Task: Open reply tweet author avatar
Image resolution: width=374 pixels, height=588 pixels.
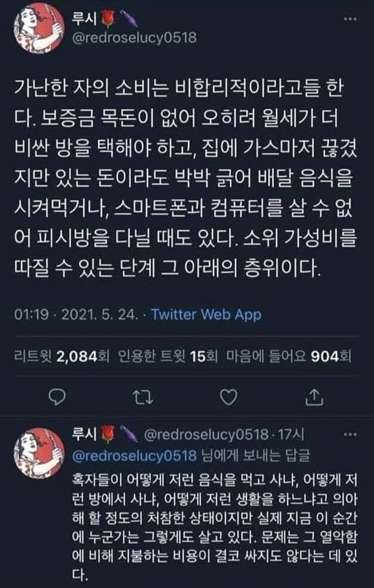Action: (x=39, y=454)
